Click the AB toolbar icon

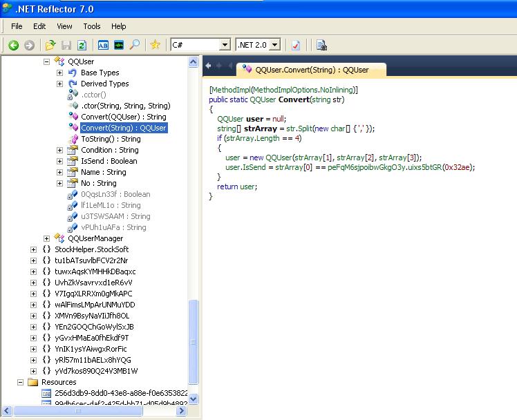point(103,45)
